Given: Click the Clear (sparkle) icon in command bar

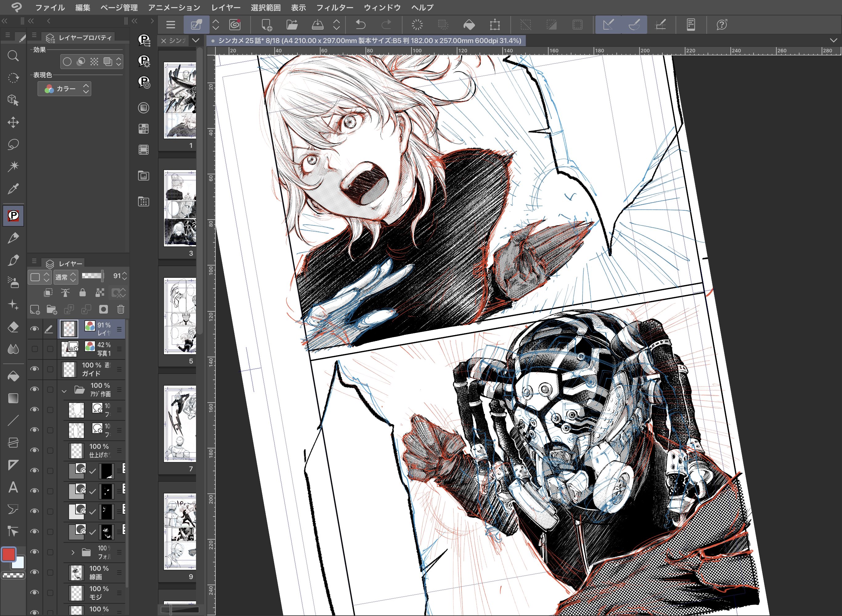Looking at the screenshot, I should pyautogui.click(x=417, y=25).
